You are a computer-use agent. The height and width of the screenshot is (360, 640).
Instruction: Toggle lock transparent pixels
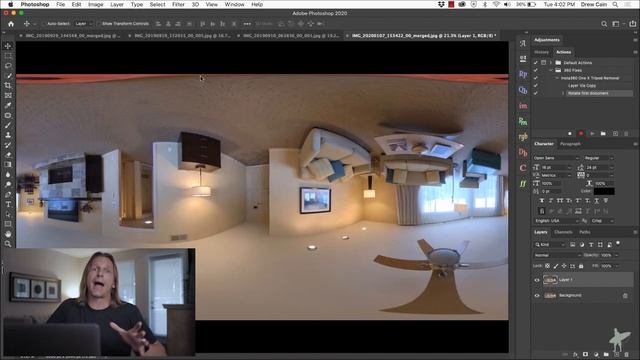coord(548,266)
